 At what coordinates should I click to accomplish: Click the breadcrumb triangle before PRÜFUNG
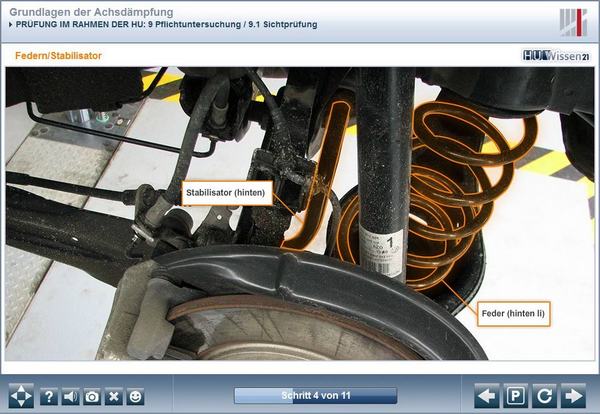[11, 25]
